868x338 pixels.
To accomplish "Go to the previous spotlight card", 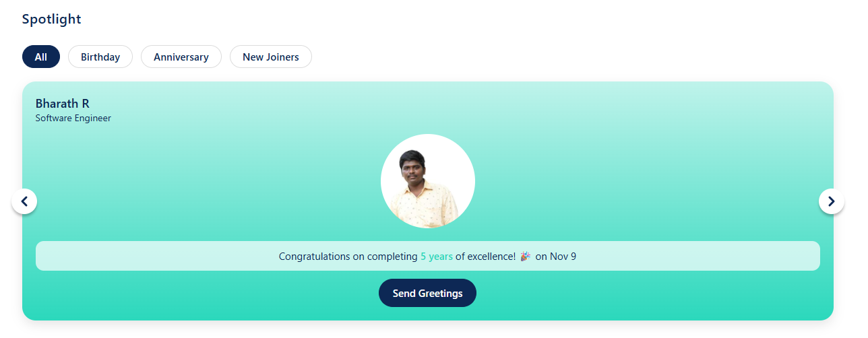I will click(x=24, y=201).
